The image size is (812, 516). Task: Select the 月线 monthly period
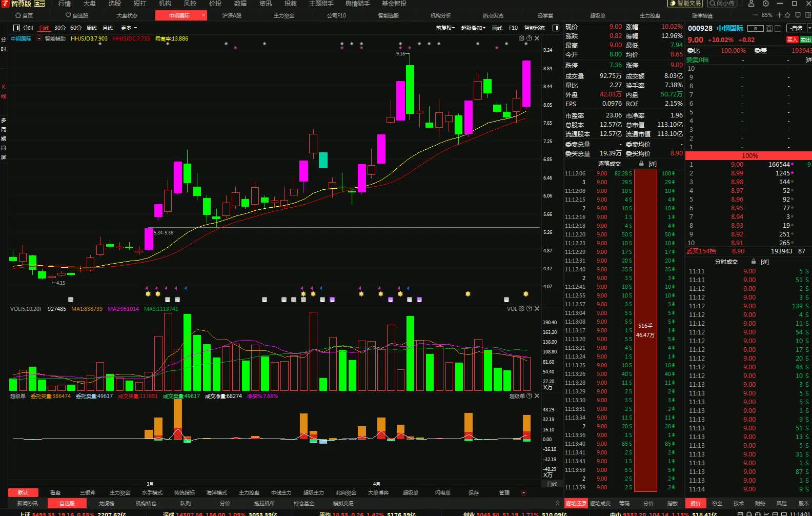[108, 28]
